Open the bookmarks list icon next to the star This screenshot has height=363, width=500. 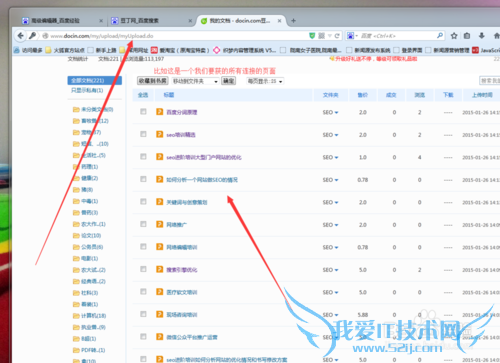tap(467, 36)
